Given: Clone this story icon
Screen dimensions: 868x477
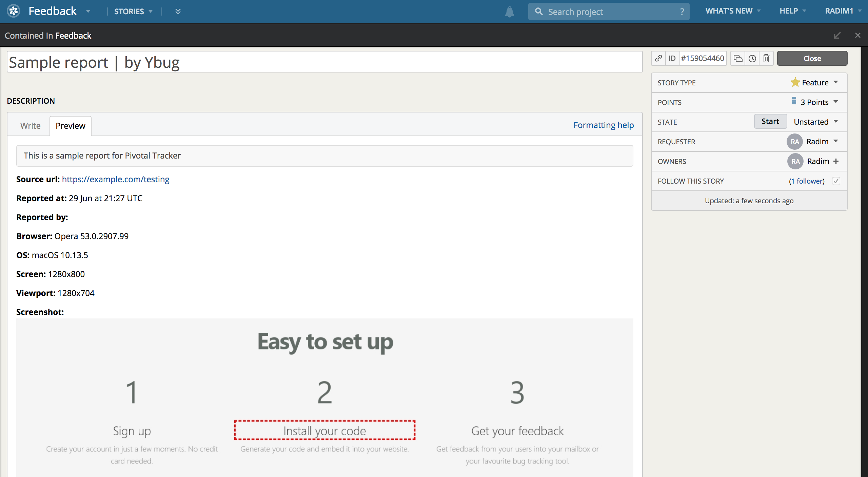Looking at the screenshot, I should pos(738,58).
